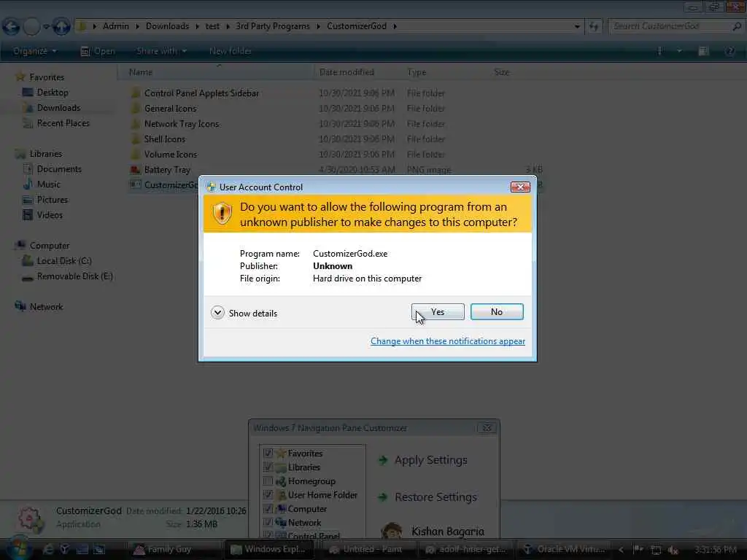Viewport: 747px width, 560px height.
Task: Open Explorer help question mark icon
Action: 729,51
